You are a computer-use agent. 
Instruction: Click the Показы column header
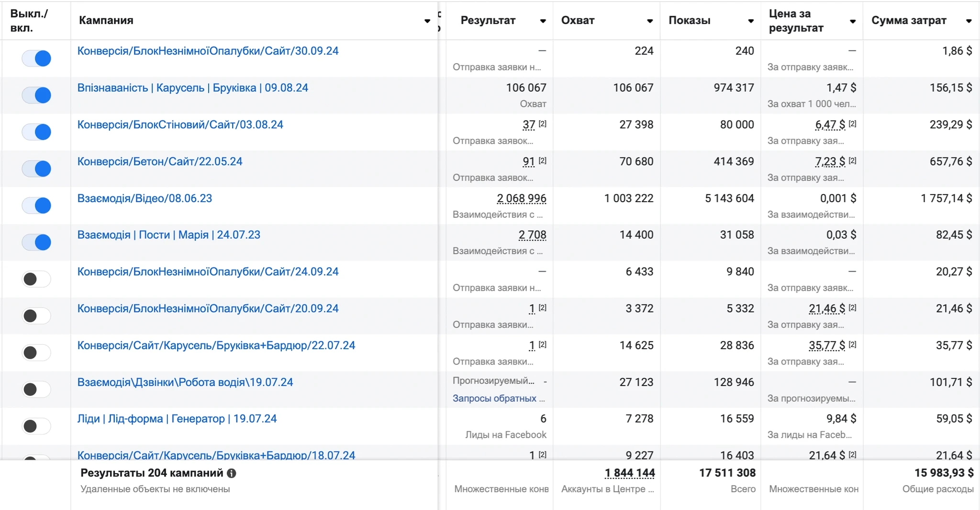pyautogui.click(x=689, y=21)
